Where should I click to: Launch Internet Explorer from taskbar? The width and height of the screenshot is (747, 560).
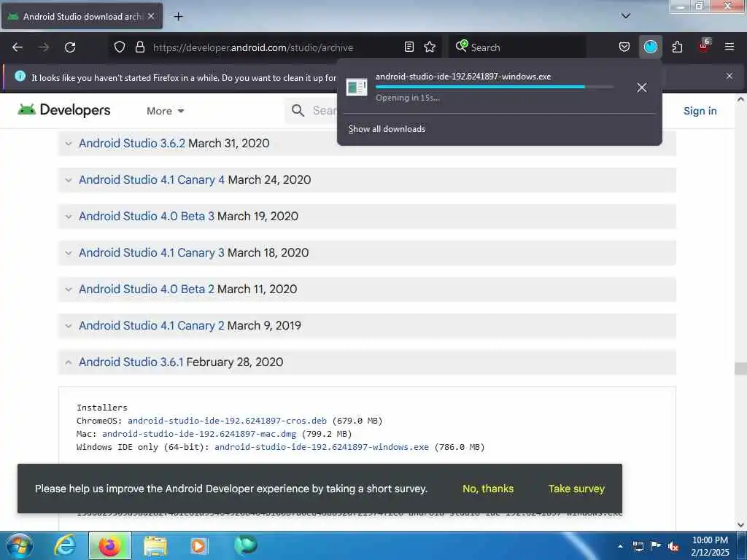coord(64,545)
